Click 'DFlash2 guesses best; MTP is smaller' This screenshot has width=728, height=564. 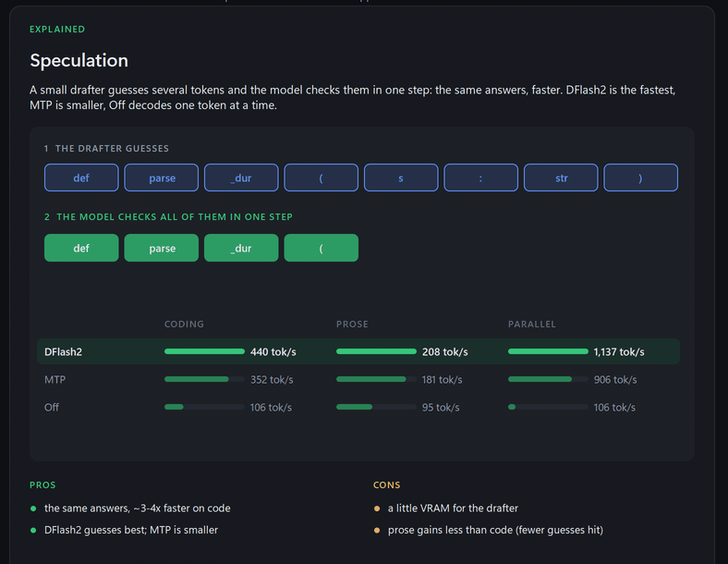coord(131,530)
